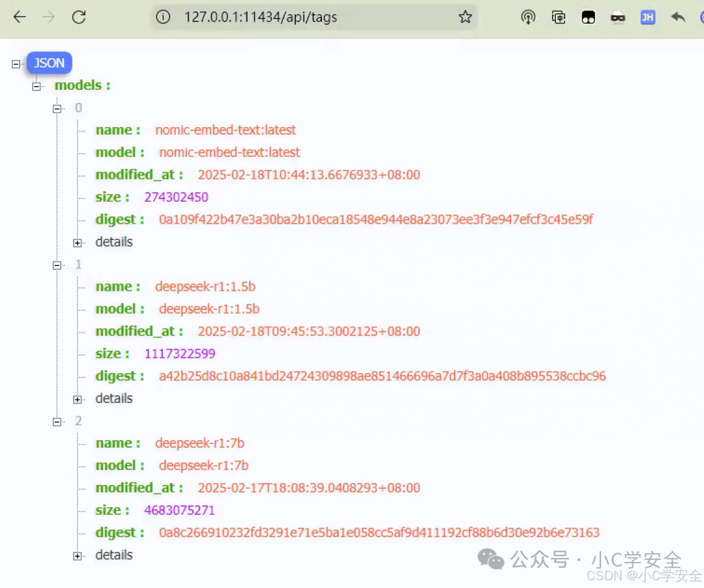Click name value deepseek-r1:1.5b

[205, 286]
